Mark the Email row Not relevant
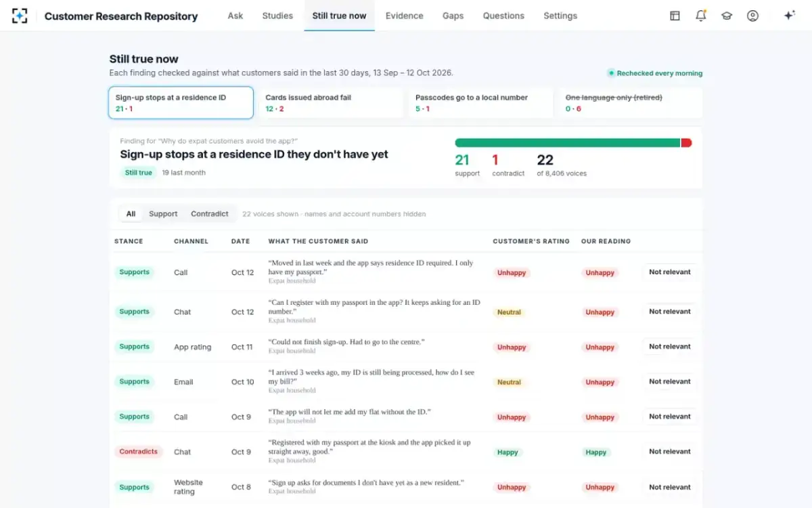 [669, 381]
